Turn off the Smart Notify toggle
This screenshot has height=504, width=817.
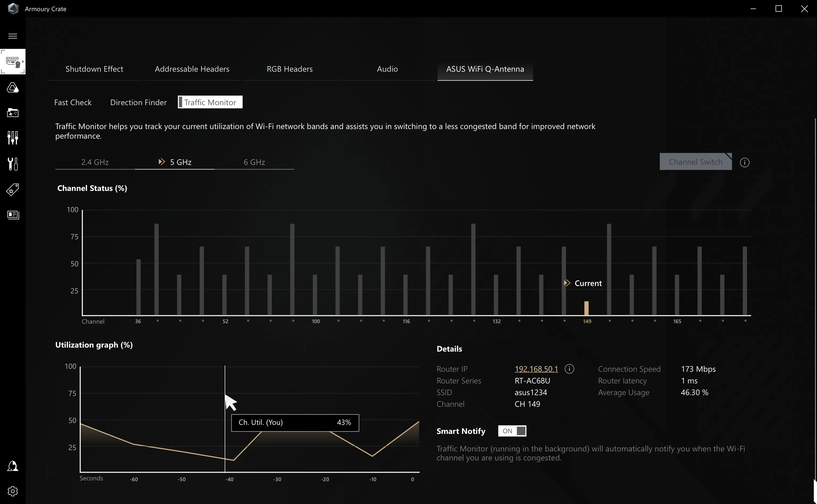point(512,431)
